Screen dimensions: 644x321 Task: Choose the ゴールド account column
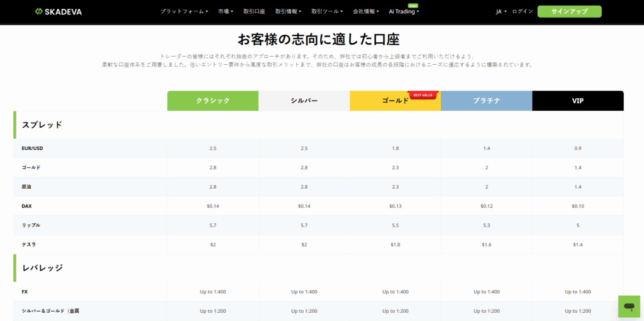pyautogui.click(x=395, y=101)
